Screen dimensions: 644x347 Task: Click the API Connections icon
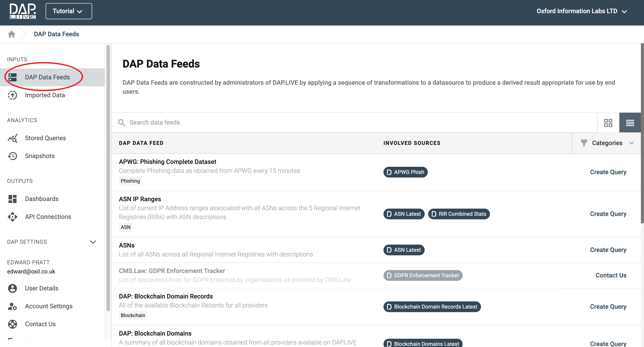[x=12, y=217]
